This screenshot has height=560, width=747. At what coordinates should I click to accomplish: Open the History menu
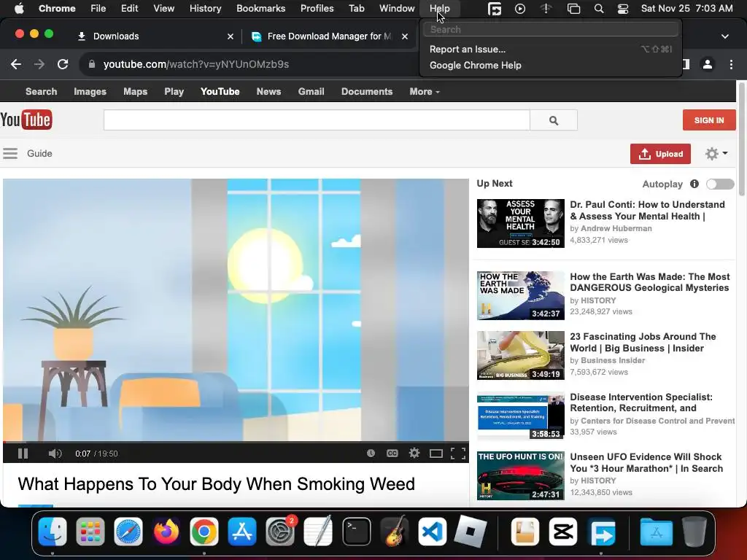tap(205, 8)
